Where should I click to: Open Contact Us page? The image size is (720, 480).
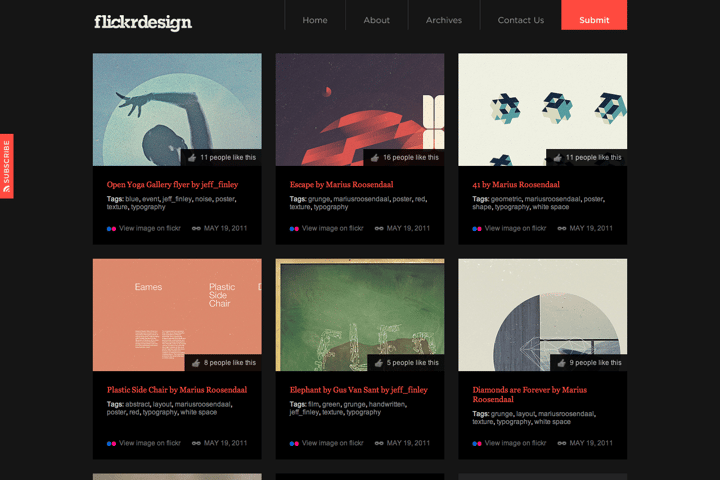tap(521, 20)
